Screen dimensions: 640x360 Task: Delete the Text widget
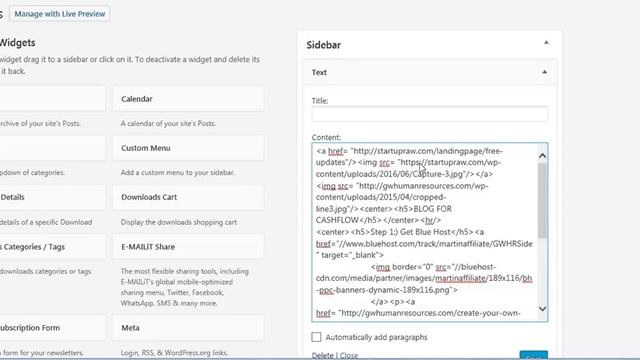(322, 356)
